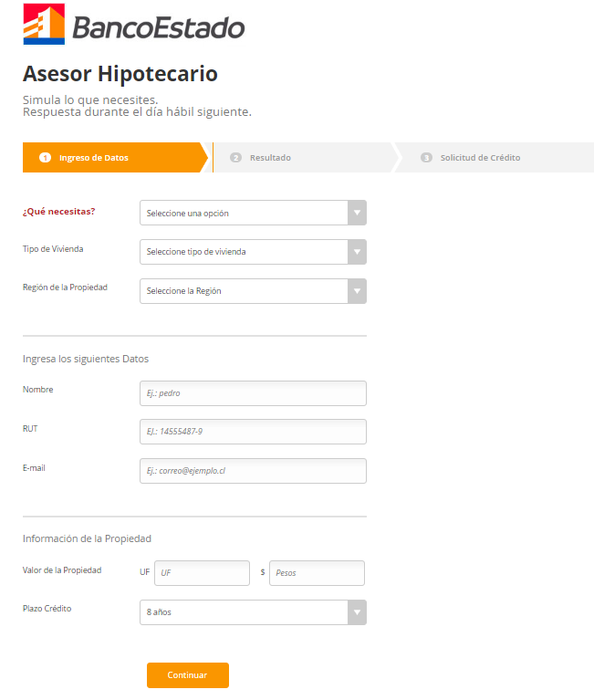This screenshot has height=700, width=604.
Task: Focus the Nombre input field
Action: pyautogui.click(x=253, y=393)
